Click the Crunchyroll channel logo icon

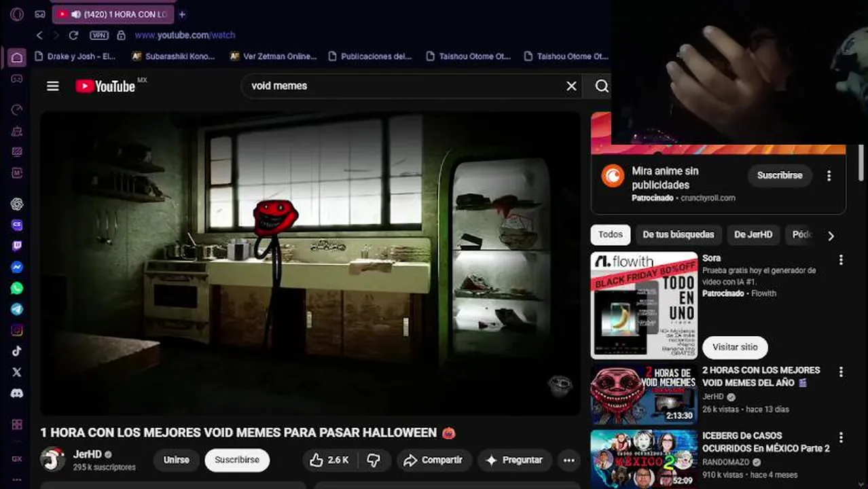pyautogui.click(x=613, y=176)
